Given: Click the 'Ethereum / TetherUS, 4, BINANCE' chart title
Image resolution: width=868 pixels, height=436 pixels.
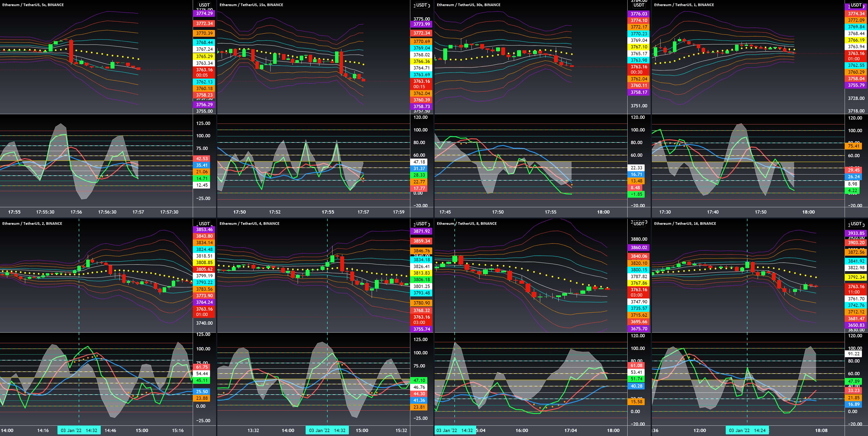Looking at the screenshot, I should pyautogui.click(x=250, y=223).
